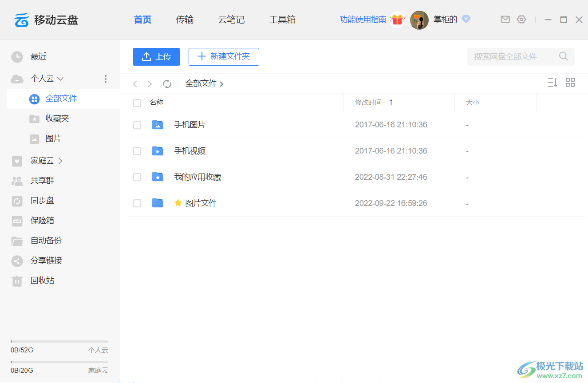Click the date 2022-09-22 16:59:26
The height and width of the screenshot is (383, 588).
391,203
